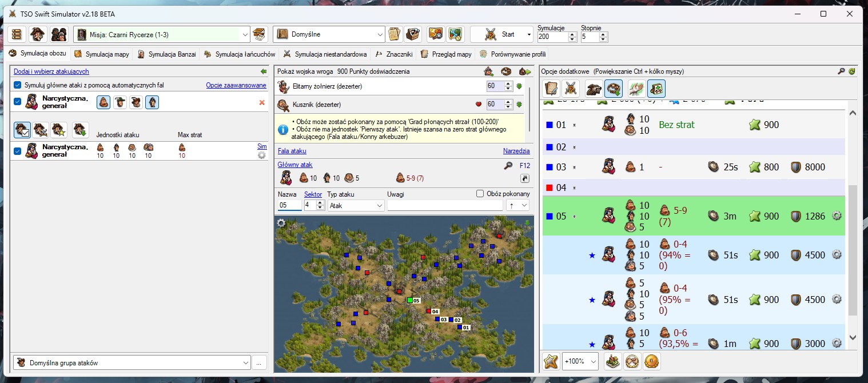Open the Start button dropdown arrow
Image resolution: width=868 pixels, height=383 pixels.
(529, 34)
